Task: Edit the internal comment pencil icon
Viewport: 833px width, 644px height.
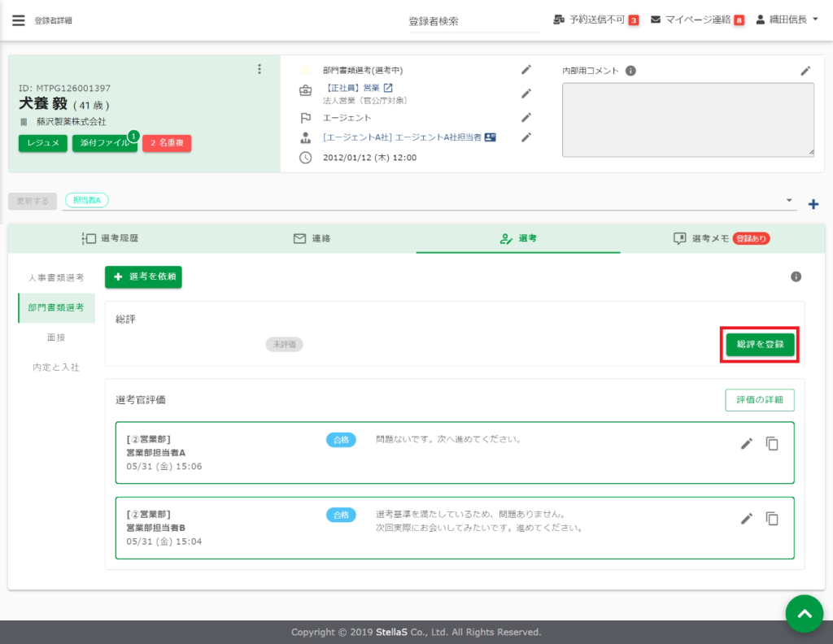Action: pos(805,71)
